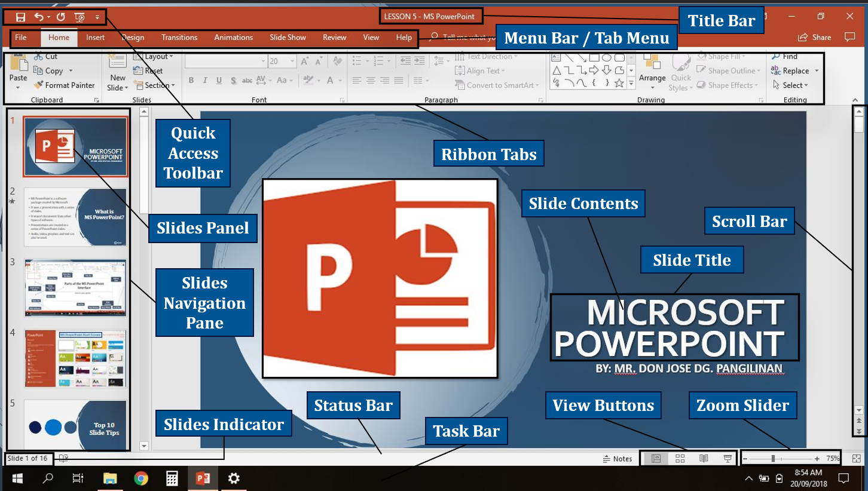Screen dimensions: 868x491
Task: Switch to Slide Sorter view
Action: tap(680, 459)
